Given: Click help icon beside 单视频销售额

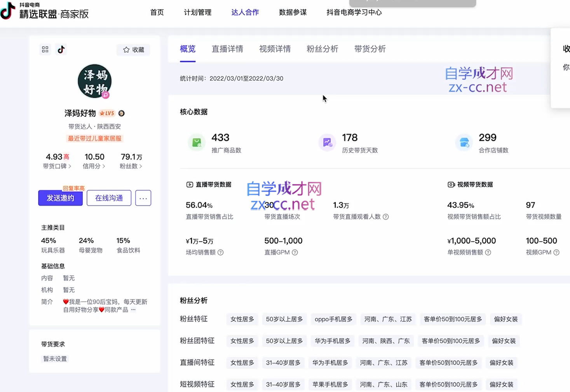Looking at the screenshot, I should coord(488,252).
